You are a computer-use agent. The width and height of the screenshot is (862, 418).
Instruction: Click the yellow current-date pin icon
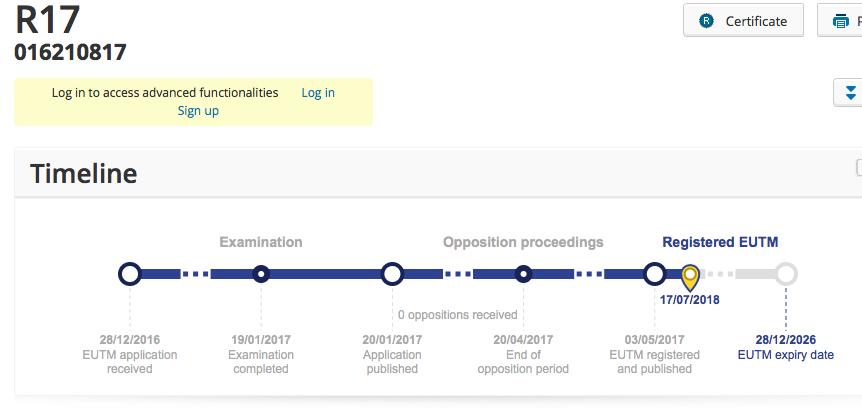coord(689,276)
